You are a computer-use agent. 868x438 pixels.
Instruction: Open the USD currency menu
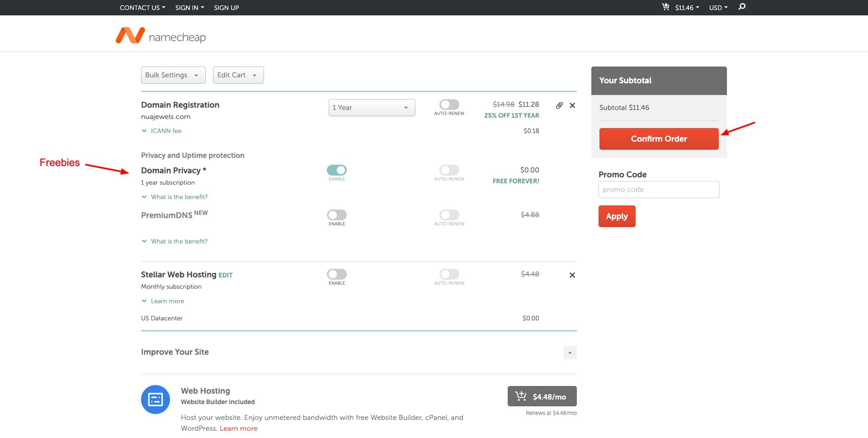click(718, 8)
